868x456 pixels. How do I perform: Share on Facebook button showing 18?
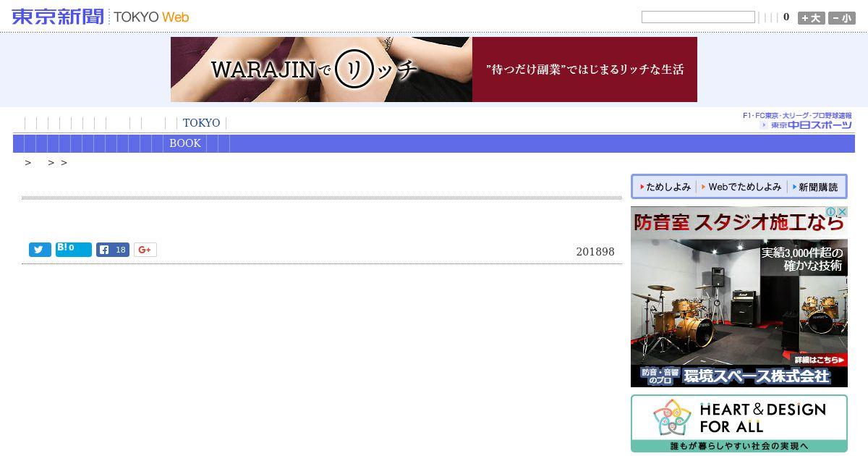point(113,250)
